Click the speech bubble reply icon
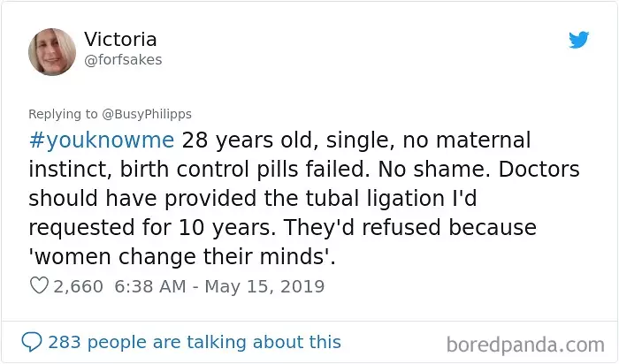The height and width of the screenshot is (364, 619). pyautogui.click(x=32, y=342)
